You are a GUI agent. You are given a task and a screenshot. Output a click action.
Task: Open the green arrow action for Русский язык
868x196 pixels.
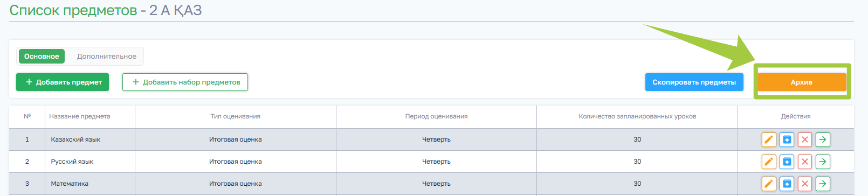tap(823, 162)
